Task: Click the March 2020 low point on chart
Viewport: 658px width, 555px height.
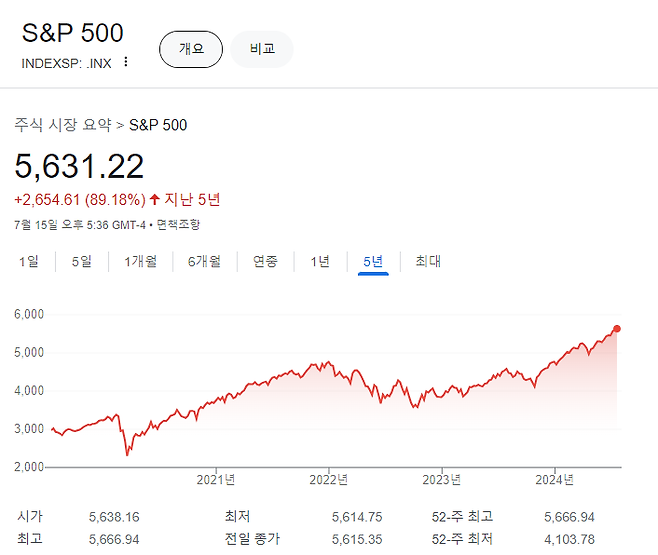Action: 127,454
